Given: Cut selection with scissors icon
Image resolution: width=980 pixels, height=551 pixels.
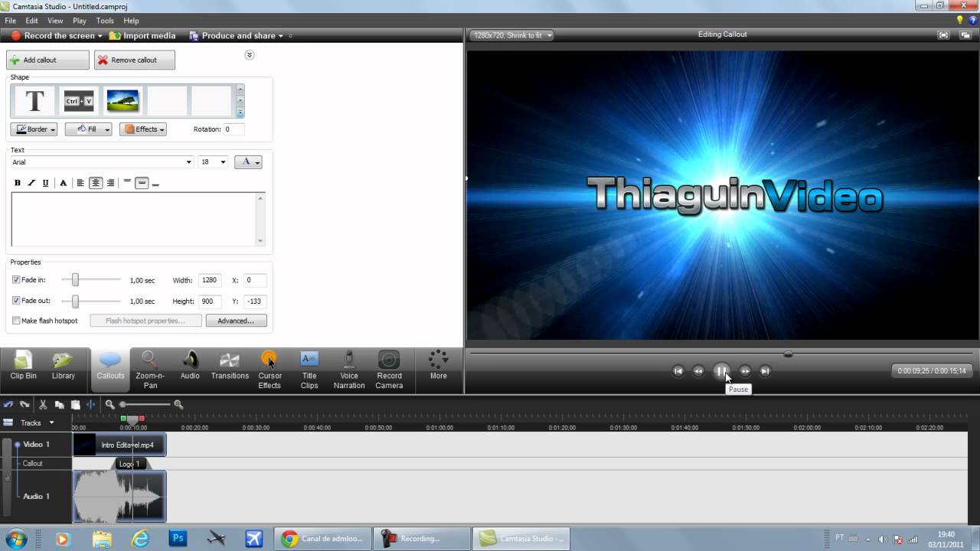Looking at the screenshot, I should click(43, 404).
